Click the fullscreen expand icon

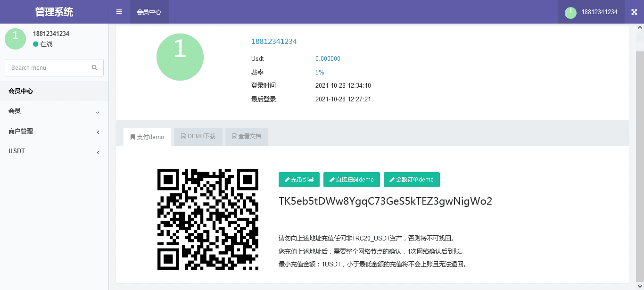tap(634, 12)
